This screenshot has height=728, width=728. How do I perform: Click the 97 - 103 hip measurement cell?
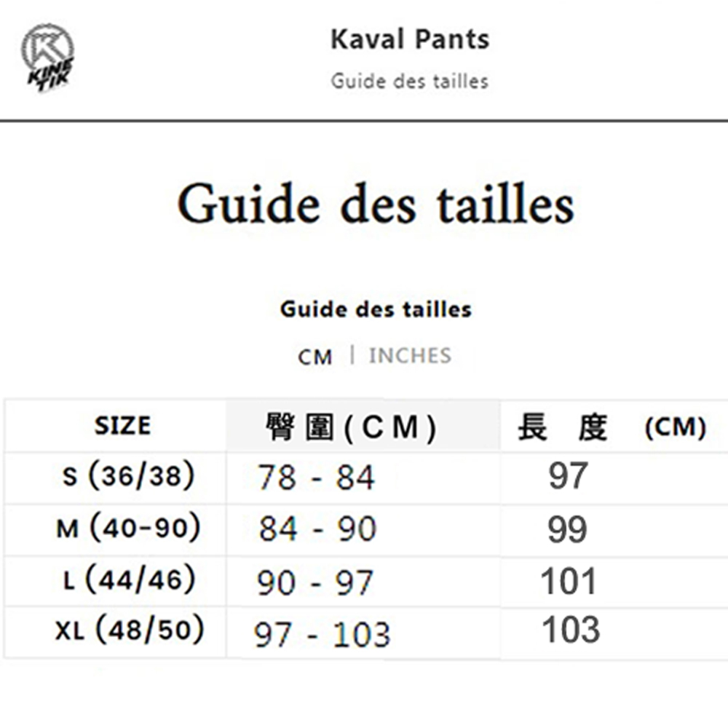point(363,632)
